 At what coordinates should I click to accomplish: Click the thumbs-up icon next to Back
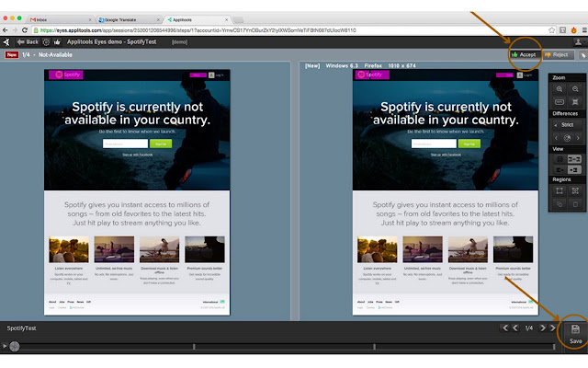[57, 42]
